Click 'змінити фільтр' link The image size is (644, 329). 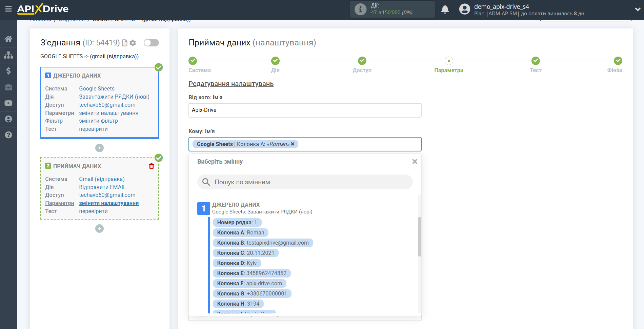tap(98, 121)
